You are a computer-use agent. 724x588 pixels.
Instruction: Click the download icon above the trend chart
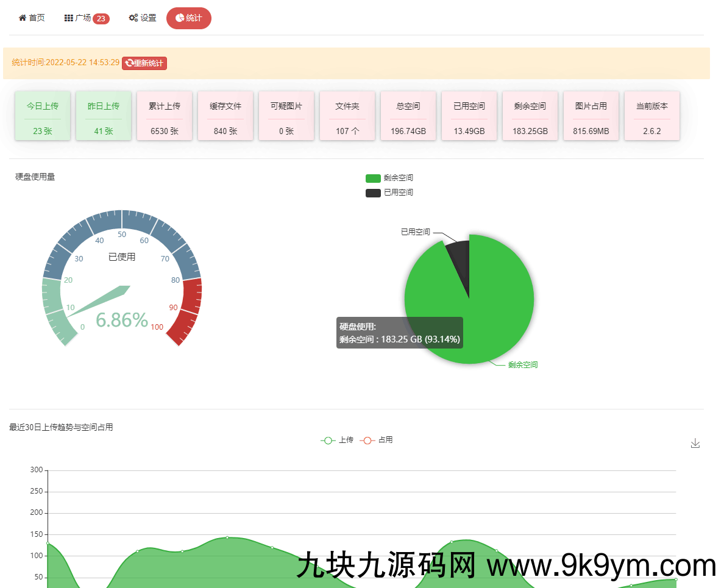pos(695,444)
